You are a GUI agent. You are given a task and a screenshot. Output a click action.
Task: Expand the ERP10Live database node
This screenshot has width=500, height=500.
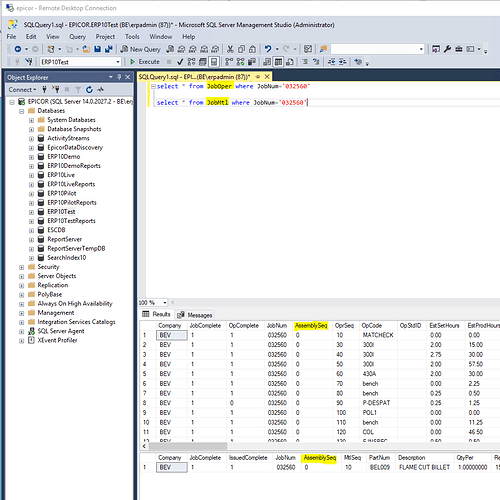coord(31,175)
